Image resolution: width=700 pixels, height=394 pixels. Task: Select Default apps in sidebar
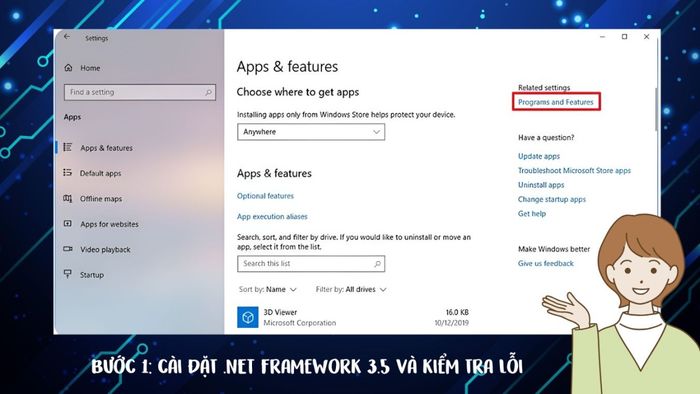pos(100,173)
